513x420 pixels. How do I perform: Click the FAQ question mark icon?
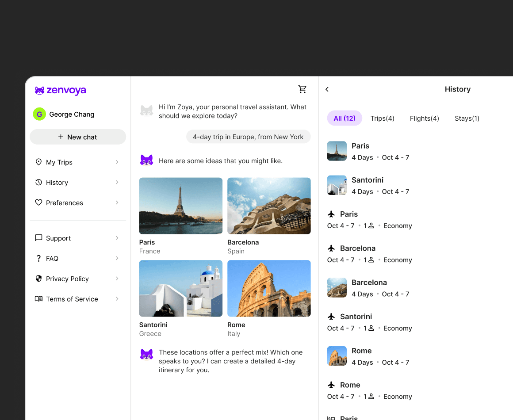tap(38, 259)
